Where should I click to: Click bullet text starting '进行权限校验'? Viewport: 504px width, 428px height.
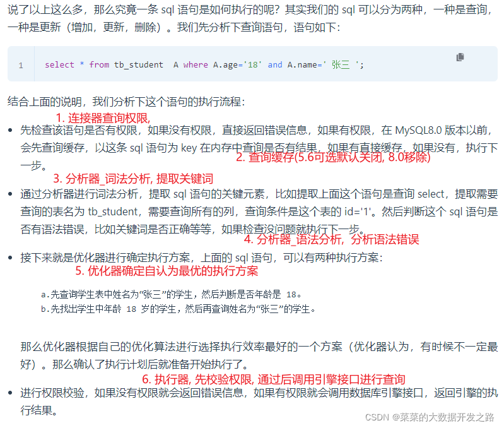[x=259, y=401]
